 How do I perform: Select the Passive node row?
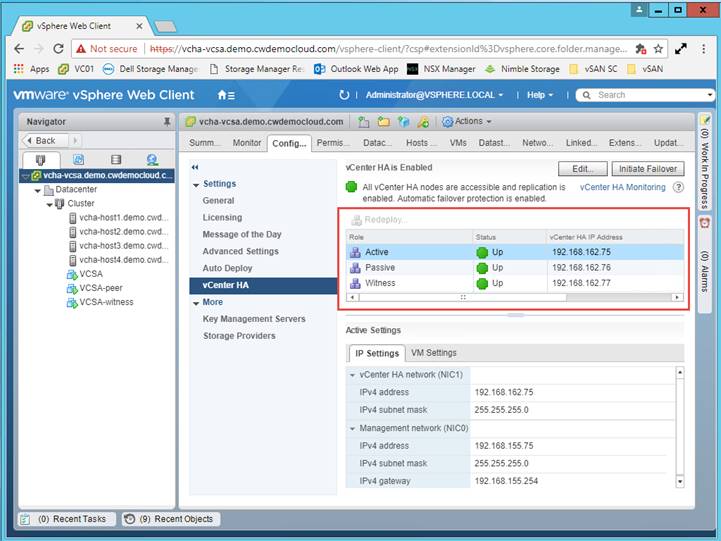tap(515, 268)
